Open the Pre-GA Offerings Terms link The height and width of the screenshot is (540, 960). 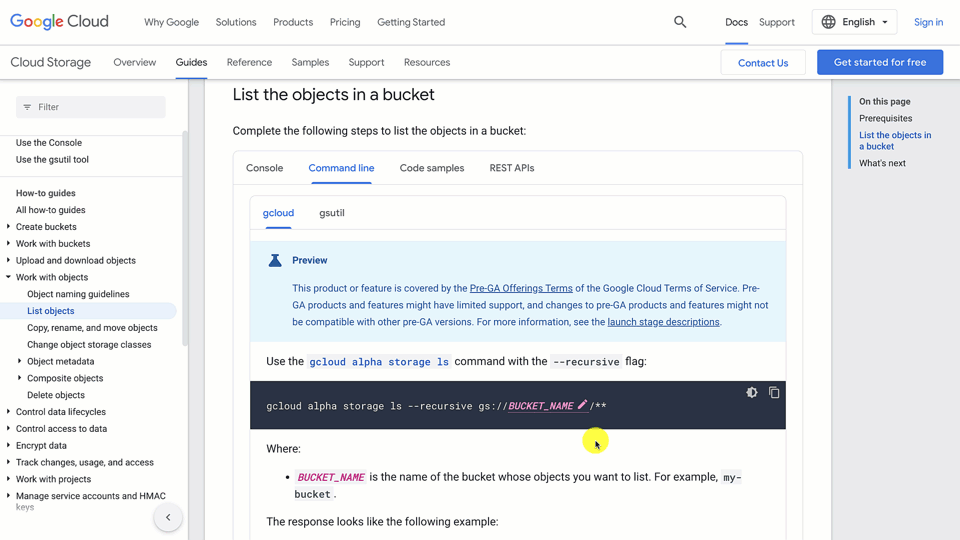click(521, 288)
